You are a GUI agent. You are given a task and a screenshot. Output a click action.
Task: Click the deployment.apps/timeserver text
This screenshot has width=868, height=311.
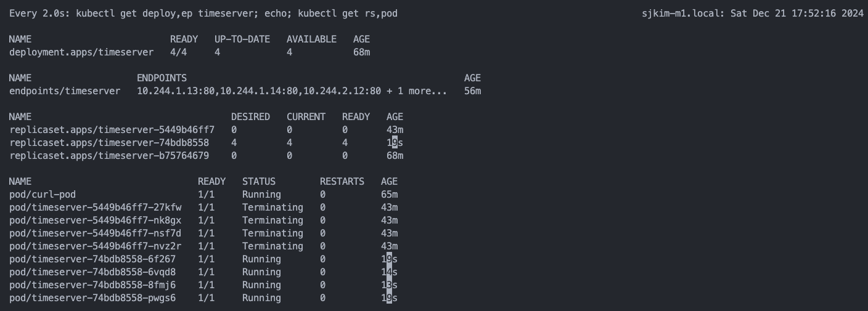[x=81, y=52]
